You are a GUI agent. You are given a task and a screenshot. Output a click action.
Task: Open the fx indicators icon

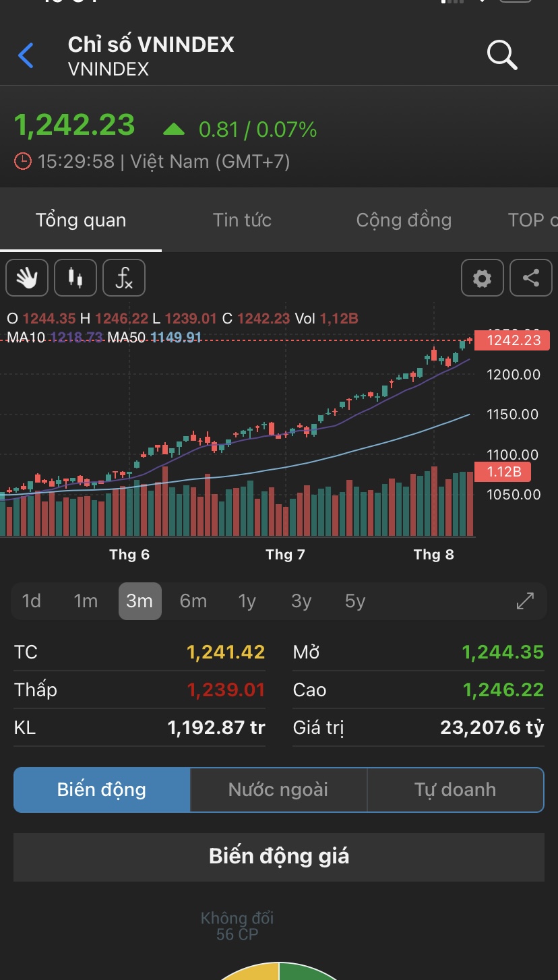click(124, 278)
